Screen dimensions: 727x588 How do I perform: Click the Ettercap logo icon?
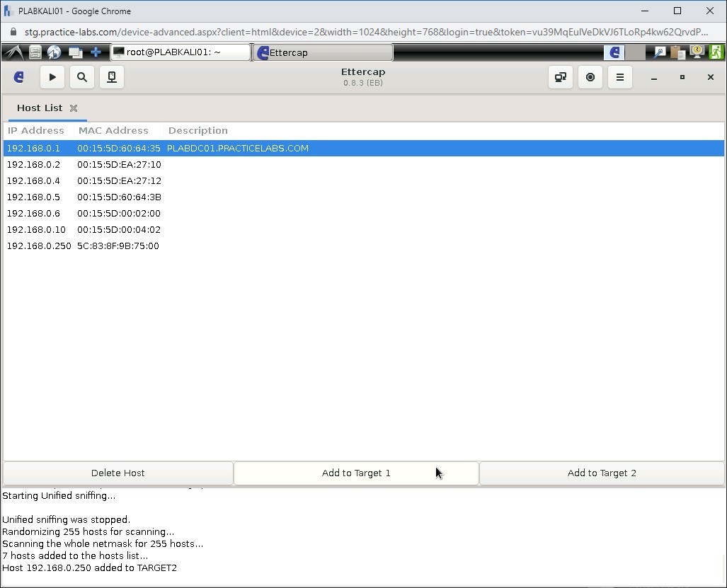(x=18, y=77)
